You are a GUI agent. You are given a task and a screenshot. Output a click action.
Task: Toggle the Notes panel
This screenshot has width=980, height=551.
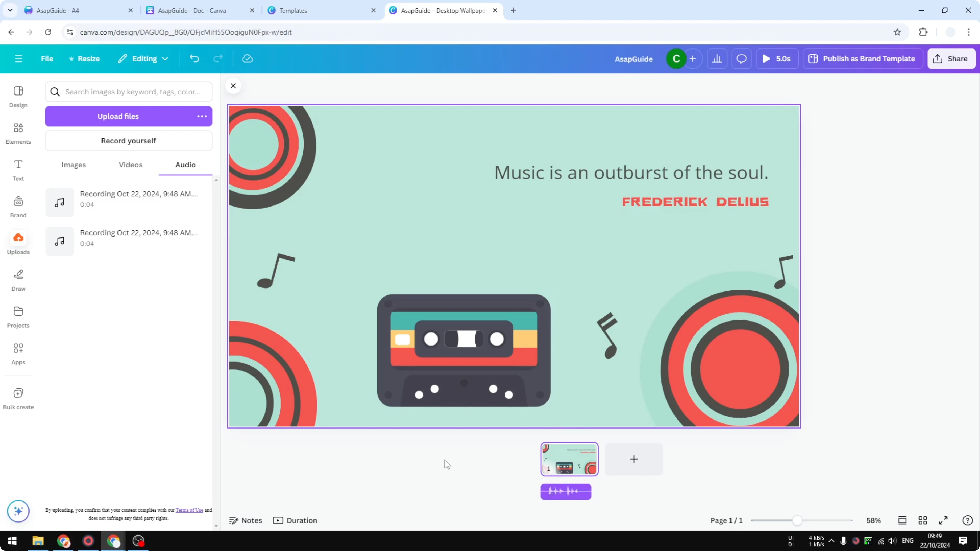coord(245,520)
